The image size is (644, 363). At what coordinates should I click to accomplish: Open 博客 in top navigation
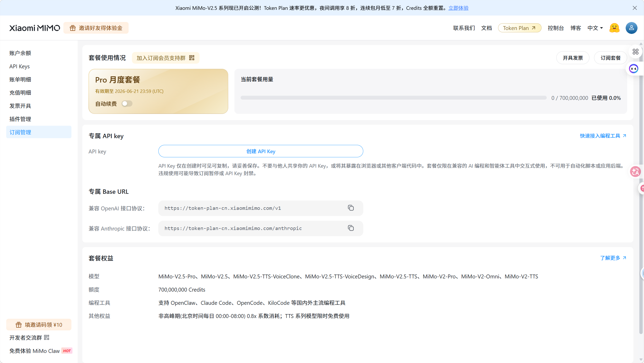click(576, 28)
